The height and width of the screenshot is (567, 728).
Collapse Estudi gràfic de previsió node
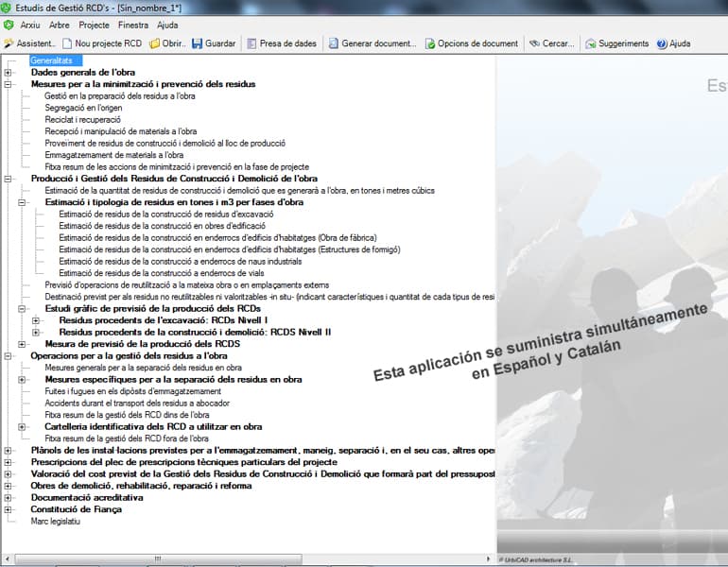pyautogui.click(x=22, y=309)
